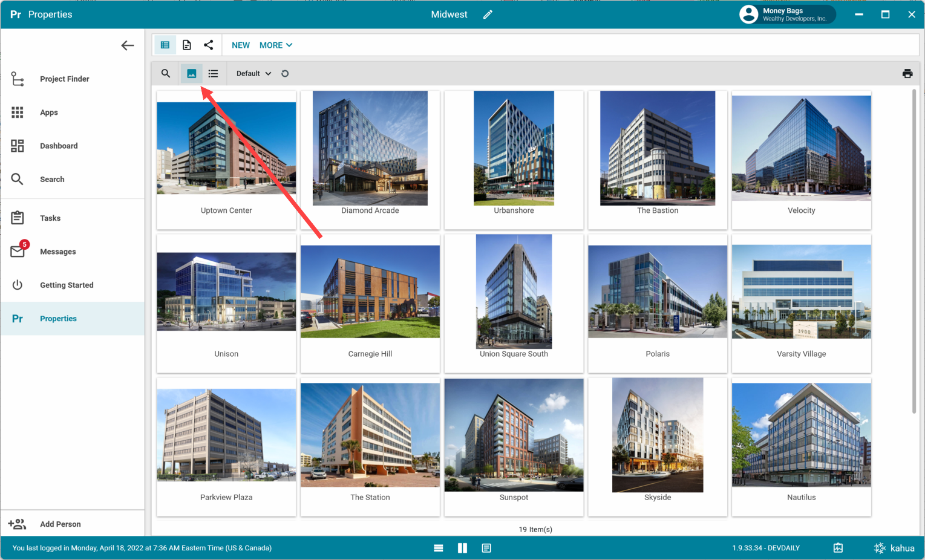Open the Default view dropdown

click(253, 74)
